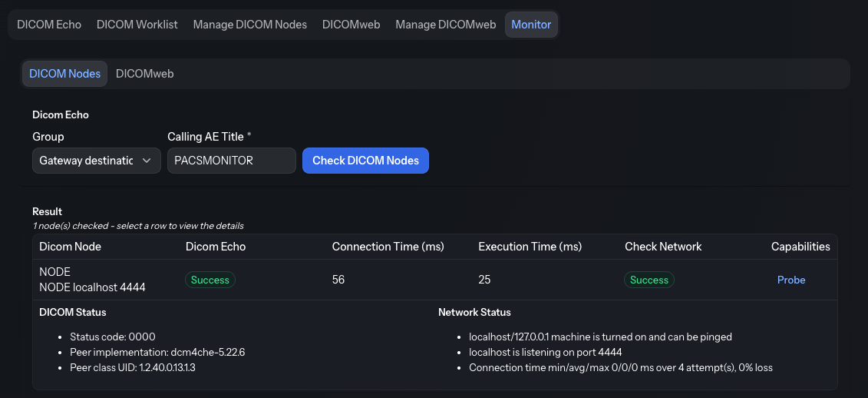Click the Result heading
The image size is (868, 398).
click(47, 211)
